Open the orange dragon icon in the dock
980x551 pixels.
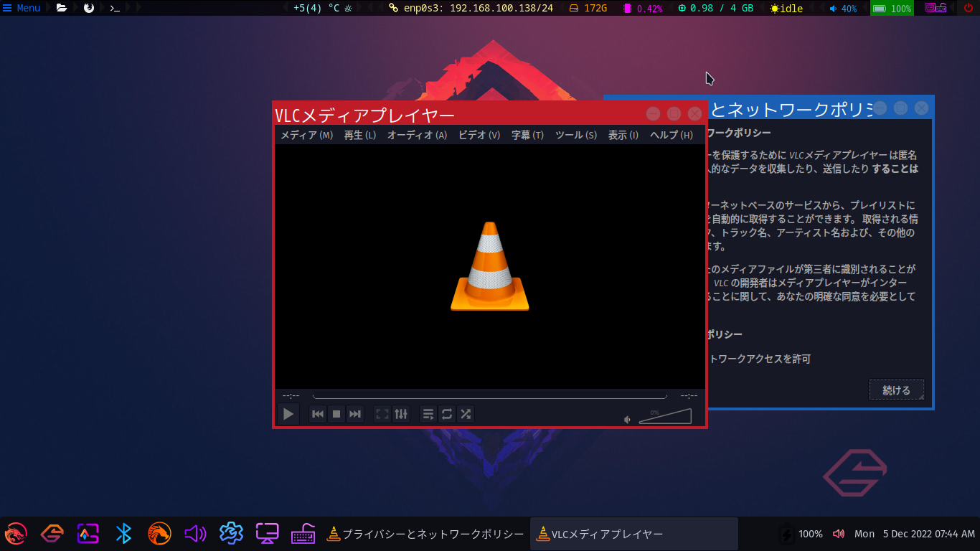click(159, 534)
